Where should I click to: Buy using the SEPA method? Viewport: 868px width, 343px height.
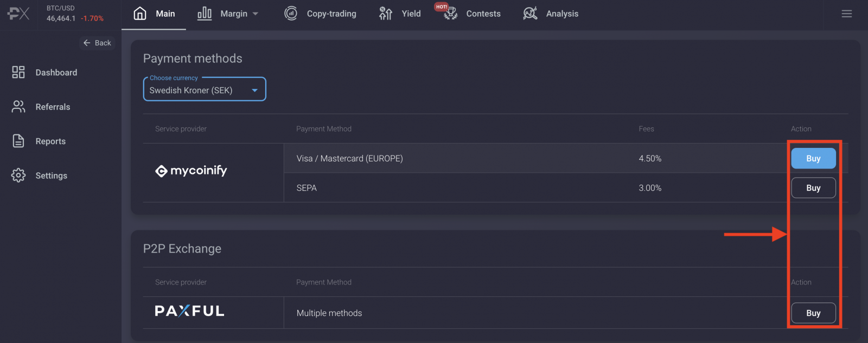click(x=813, y=187)
